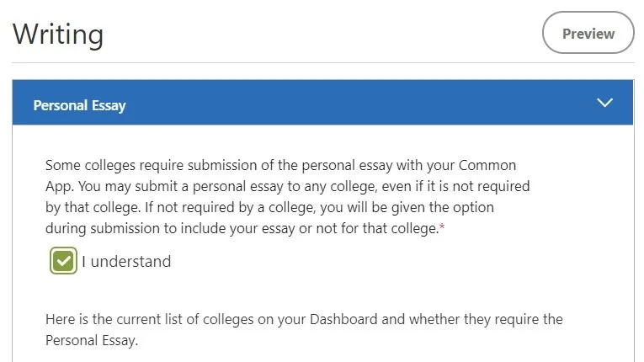644x362 pixels.
Task: Click the Personal Essay header title
Action: click(x=79, y=106)
